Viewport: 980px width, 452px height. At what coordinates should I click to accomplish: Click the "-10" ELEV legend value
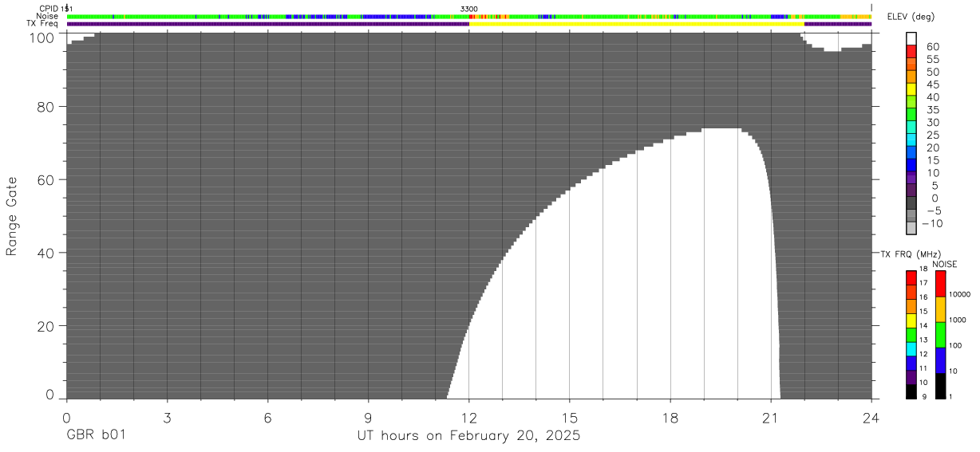(931, 224)
